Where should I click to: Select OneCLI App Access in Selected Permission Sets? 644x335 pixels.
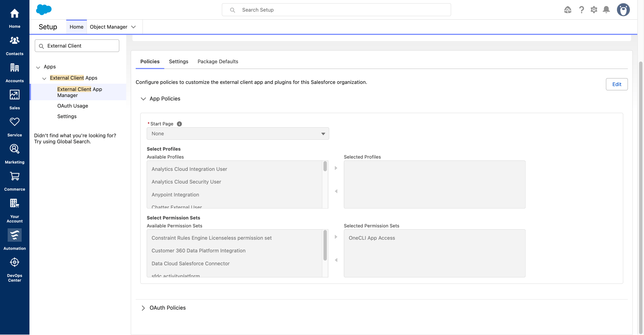pyautogui.click(x=372, y=238)
